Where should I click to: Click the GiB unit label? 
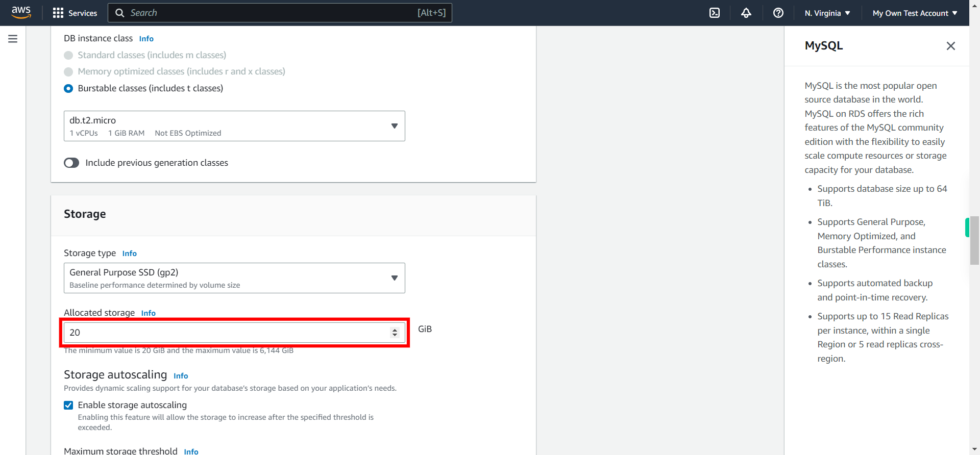pyautogui.click(x=425, y=329)
